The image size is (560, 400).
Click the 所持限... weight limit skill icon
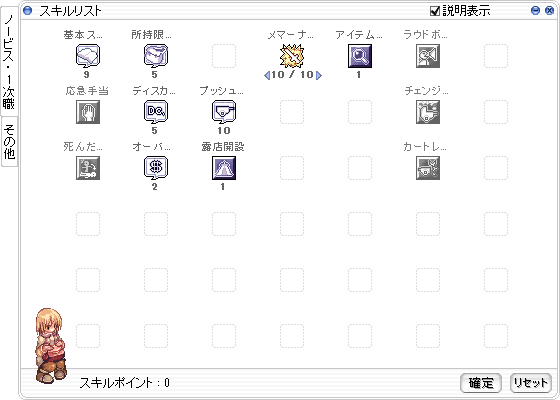click(x=156, y=56)
